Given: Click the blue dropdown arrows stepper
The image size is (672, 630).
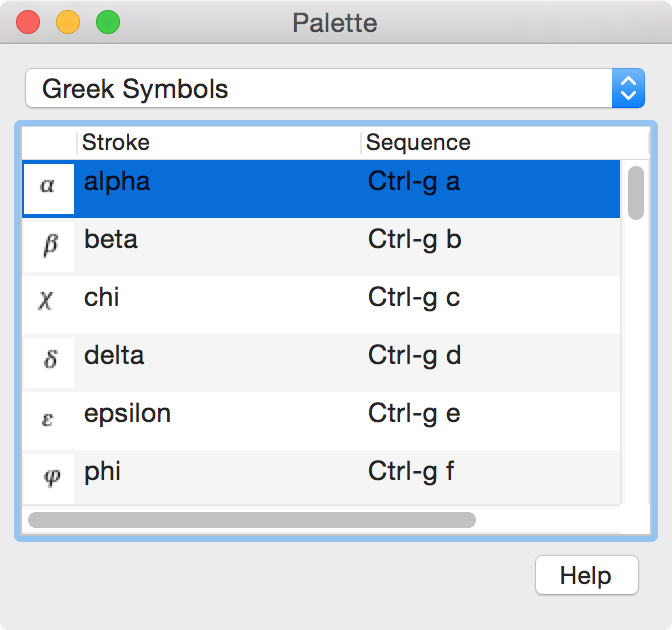Looking at the screenshot, I should (628, 88).
